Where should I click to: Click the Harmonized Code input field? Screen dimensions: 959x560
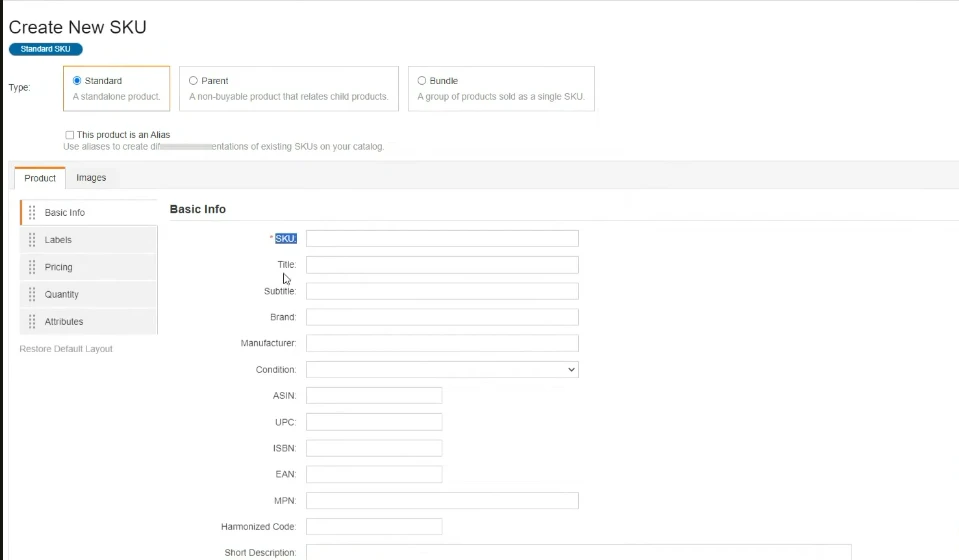[374, 527]
